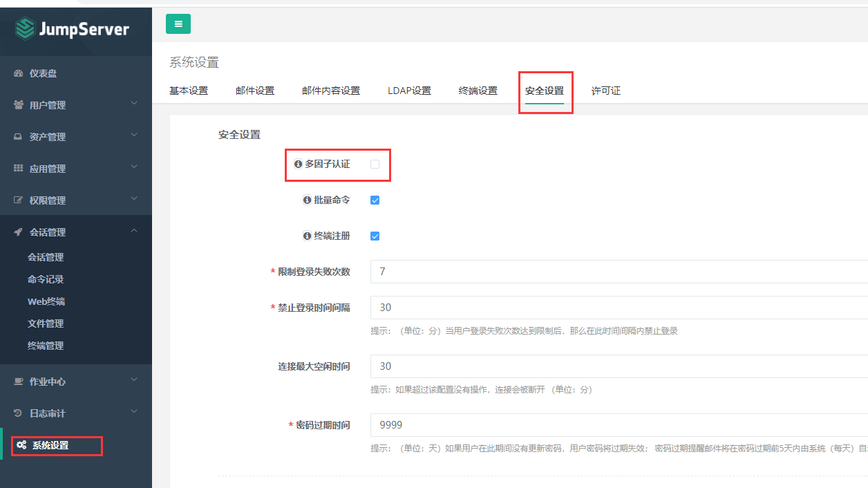
Task: Disable the 批量命令 checkbox
Action: 375,200
